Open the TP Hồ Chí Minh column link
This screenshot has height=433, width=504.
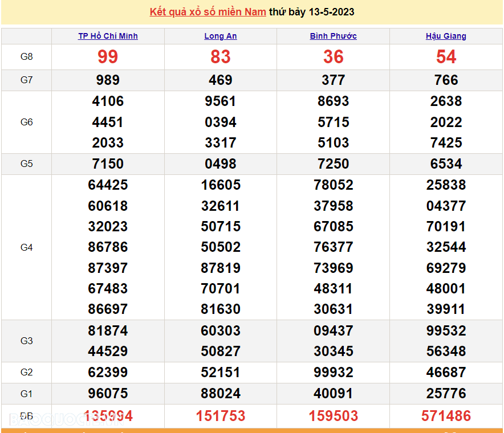coord(108,36)
